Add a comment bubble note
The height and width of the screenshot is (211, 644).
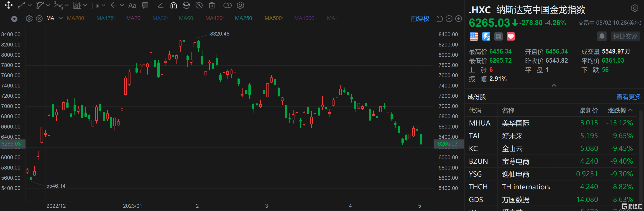(x=145, y=5)
